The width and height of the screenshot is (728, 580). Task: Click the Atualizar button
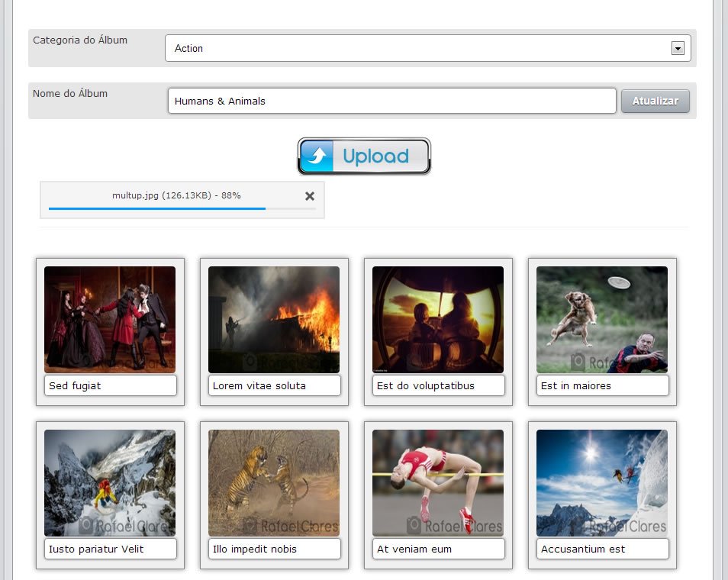click(655, 101)
